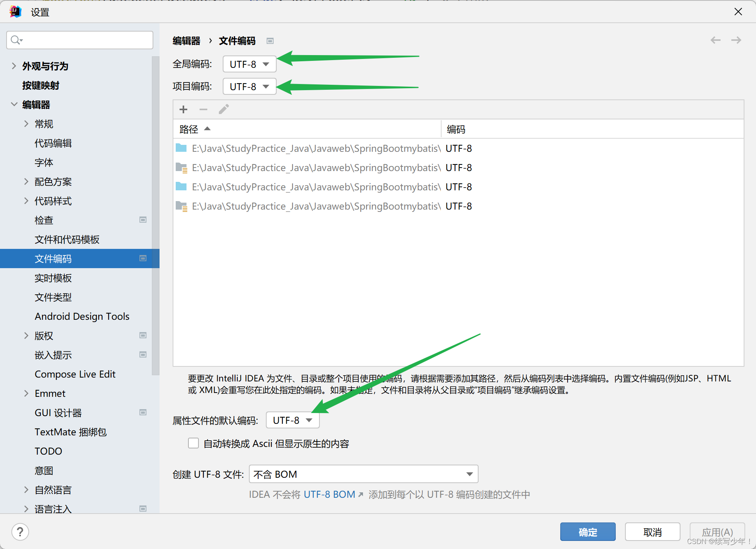756x549 pixels.
Task: Click the UTF-8 BOM link
Action: [x=329, y=494]
